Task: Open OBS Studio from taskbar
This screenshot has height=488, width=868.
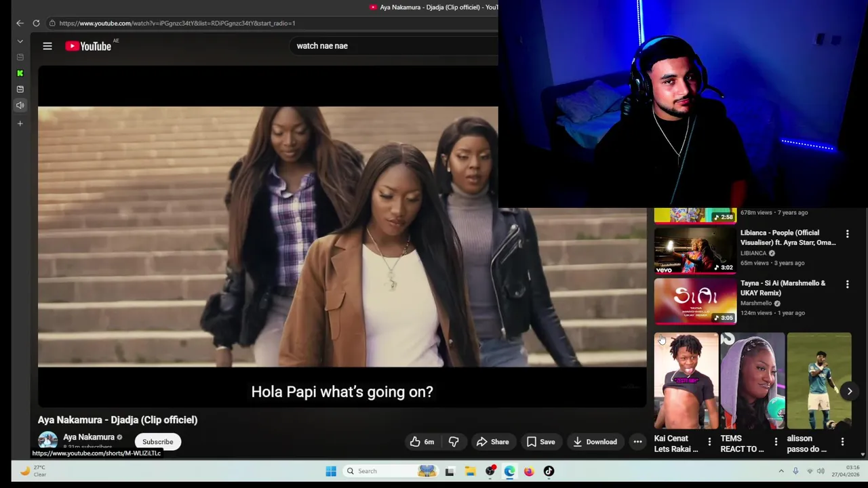Action: (490, 471)
